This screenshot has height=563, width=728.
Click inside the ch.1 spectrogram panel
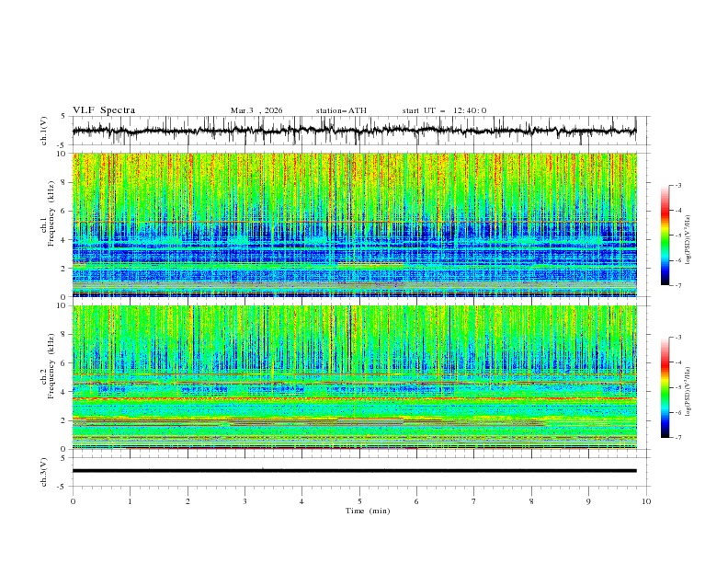(x=354, y=224)
